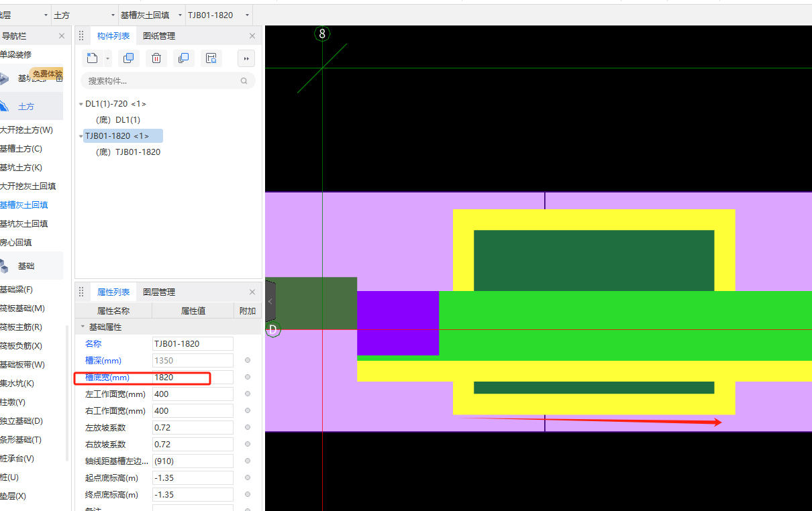Switch to the 属性列表 tab
Viewport: 812px width, 511px height.
[x=113, y=292]
